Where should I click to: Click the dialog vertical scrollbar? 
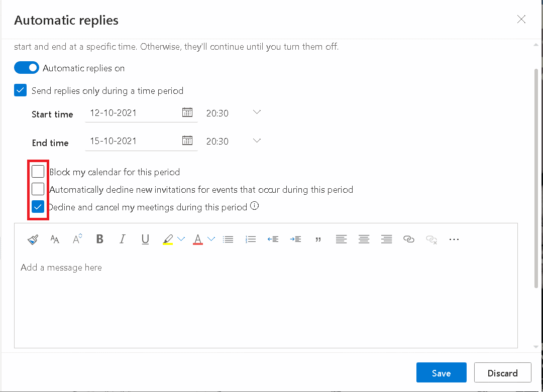[x=536, y=178]
